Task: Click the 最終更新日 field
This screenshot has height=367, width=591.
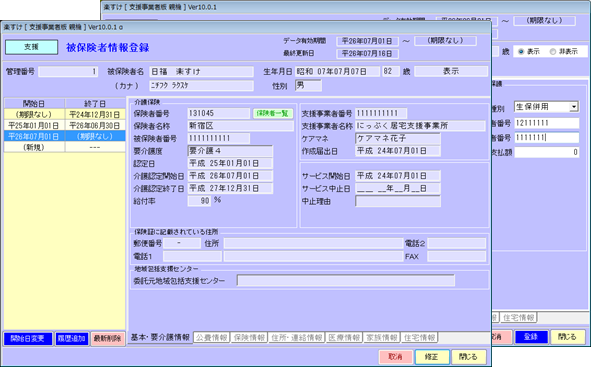Action: pyautogui.click(x=367, y=54)
